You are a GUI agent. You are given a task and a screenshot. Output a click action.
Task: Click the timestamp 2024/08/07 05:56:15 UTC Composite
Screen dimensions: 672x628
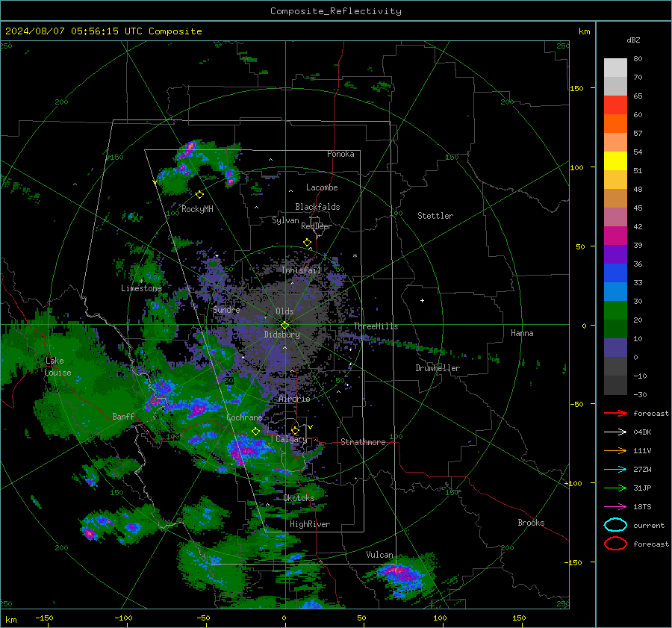pos(103,31)
